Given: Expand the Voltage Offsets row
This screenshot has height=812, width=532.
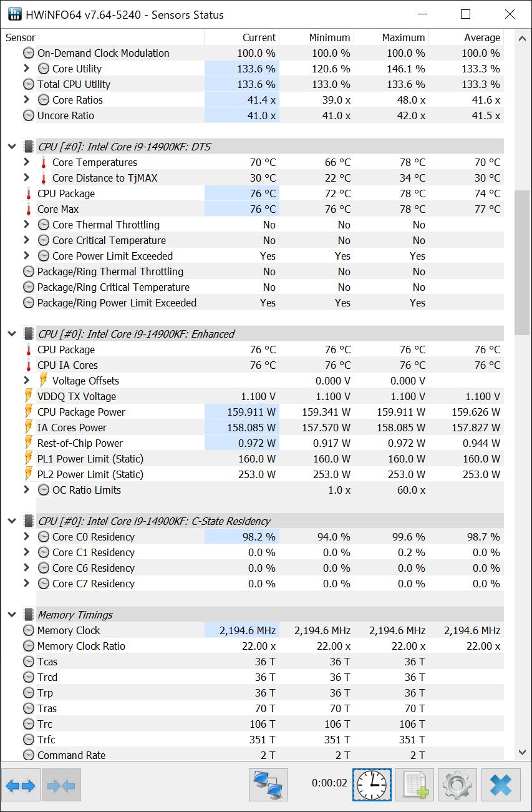Looking at the screenshot, I should point(26,381).
